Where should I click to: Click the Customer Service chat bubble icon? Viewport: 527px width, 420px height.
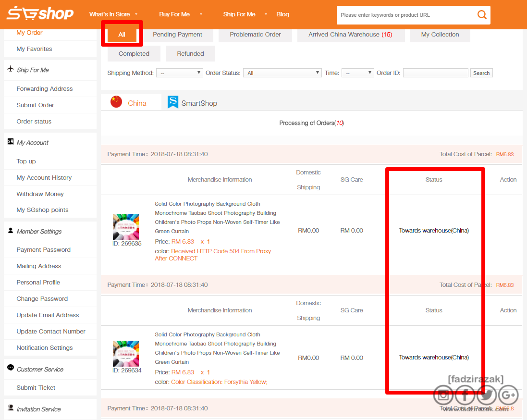click(x=11, y=368)
